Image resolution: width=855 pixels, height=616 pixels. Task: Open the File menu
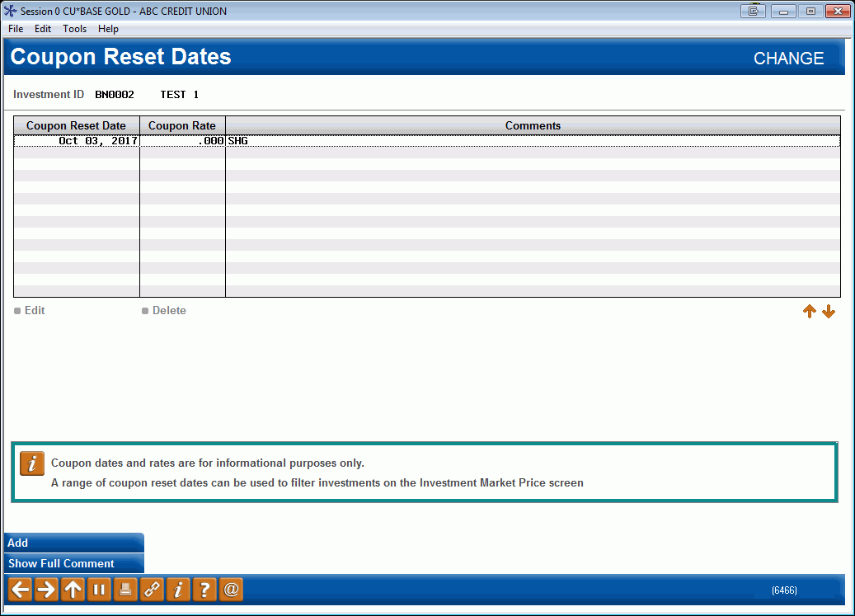click(x=16, y=29)
